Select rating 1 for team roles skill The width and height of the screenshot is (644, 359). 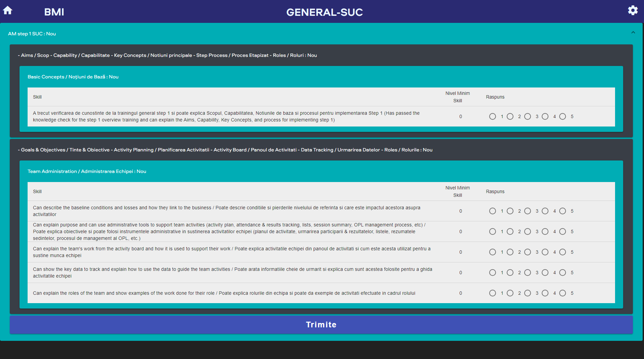click(493, 293)
